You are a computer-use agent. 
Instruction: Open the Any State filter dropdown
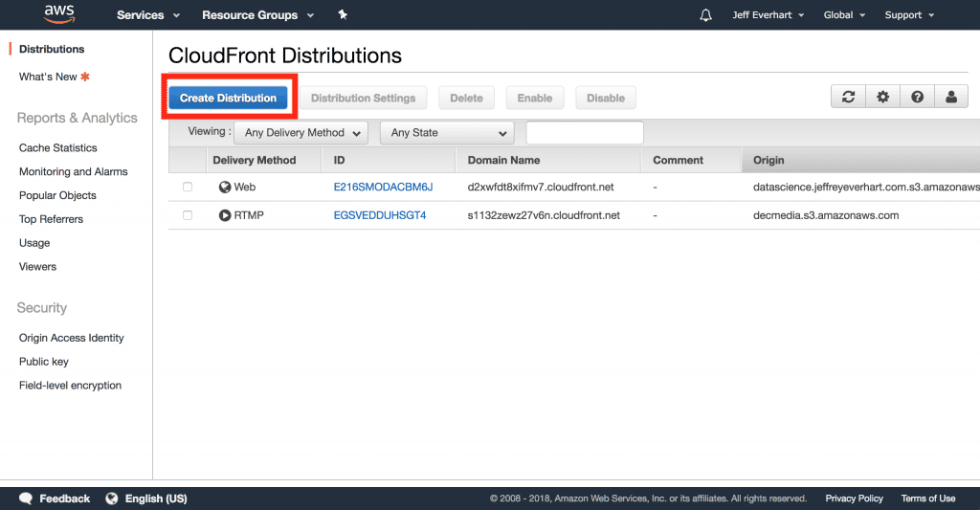[x=447, y=132]
